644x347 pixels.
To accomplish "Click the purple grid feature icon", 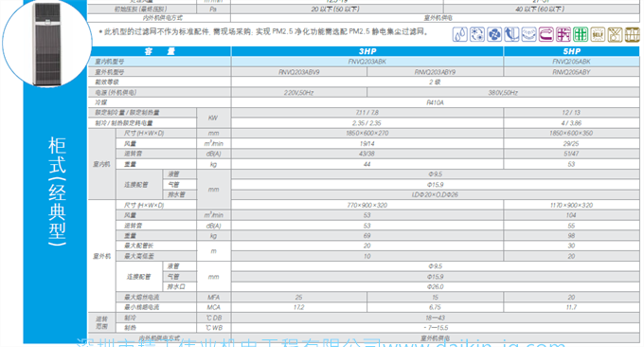I will 563,34.
